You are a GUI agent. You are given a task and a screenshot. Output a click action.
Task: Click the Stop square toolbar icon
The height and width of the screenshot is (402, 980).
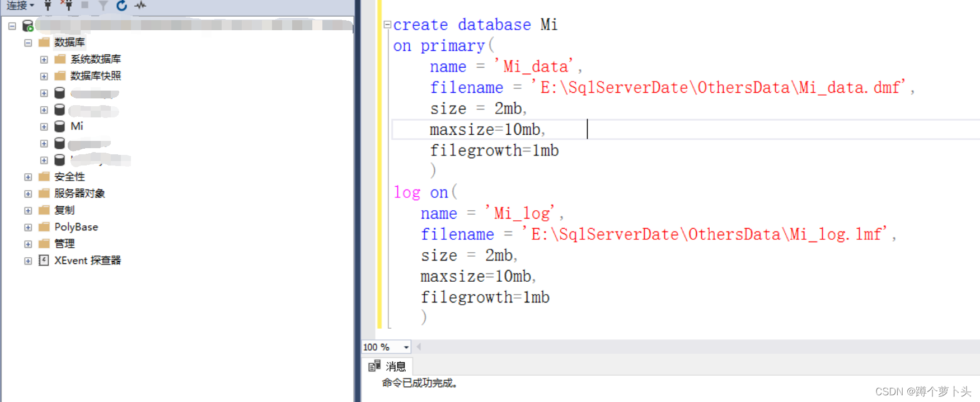pos(85,5)
